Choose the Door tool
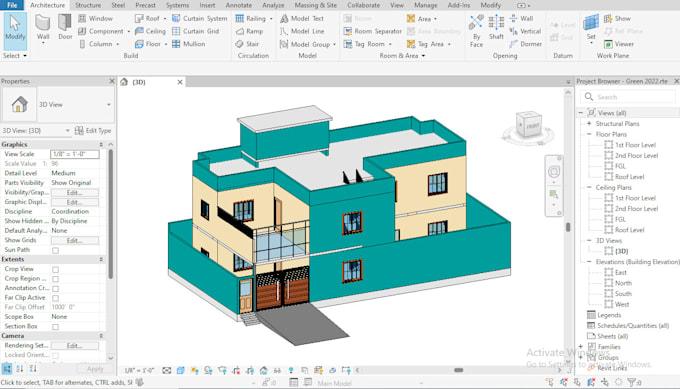 pos(65,27)
